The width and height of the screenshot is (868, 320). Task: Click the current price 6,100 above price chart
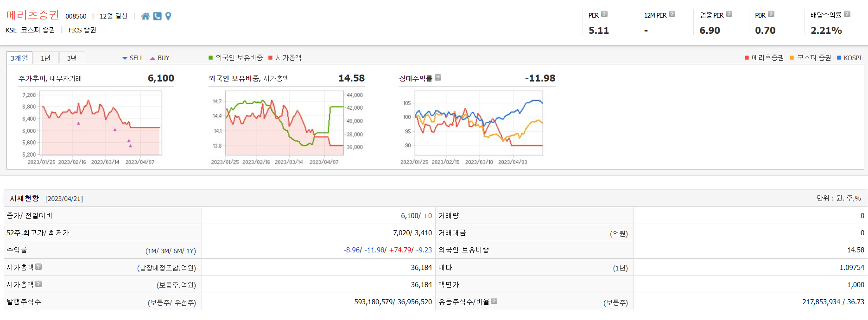click(161, 78)
